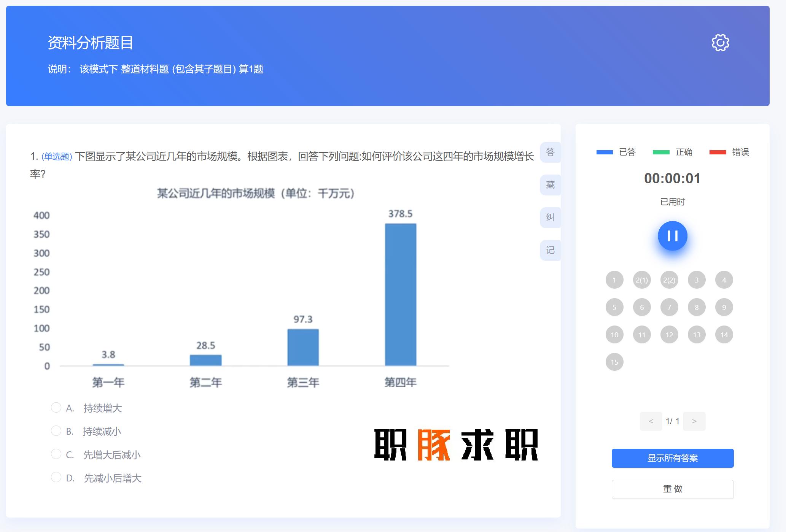Click the 资料分析题目 page title

[x=91, y=43]
